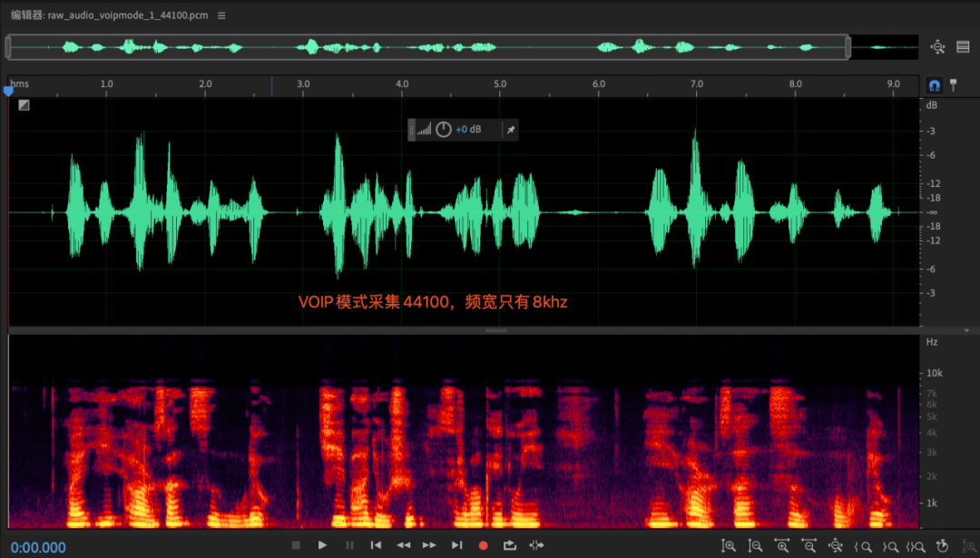
Task: Click the Fast Forward button
Action: [x=429, y=545]
